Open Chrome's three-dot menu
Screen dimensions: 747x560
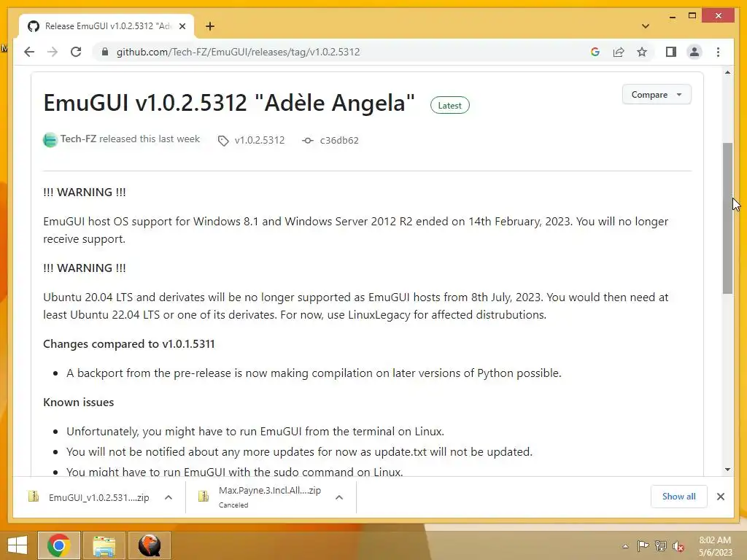(718, 52)
